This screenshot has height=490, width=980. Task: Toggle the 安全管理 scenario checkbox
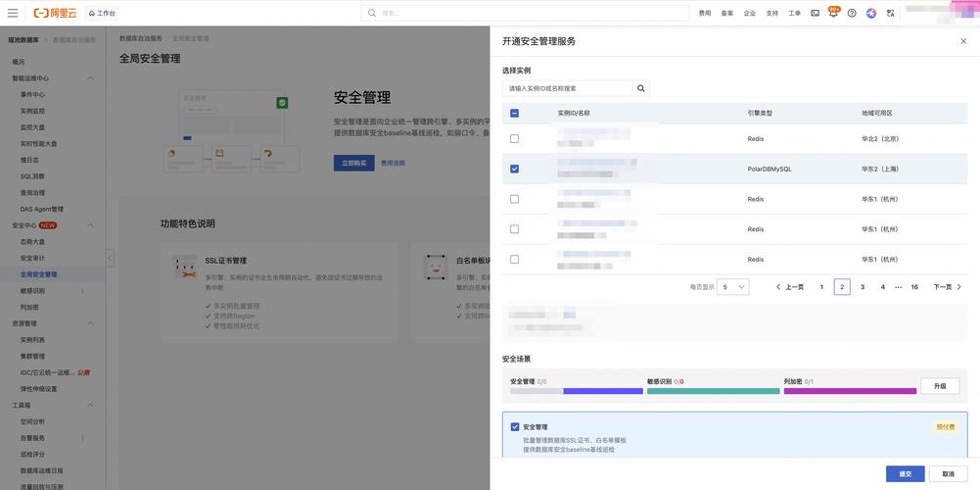515,427
